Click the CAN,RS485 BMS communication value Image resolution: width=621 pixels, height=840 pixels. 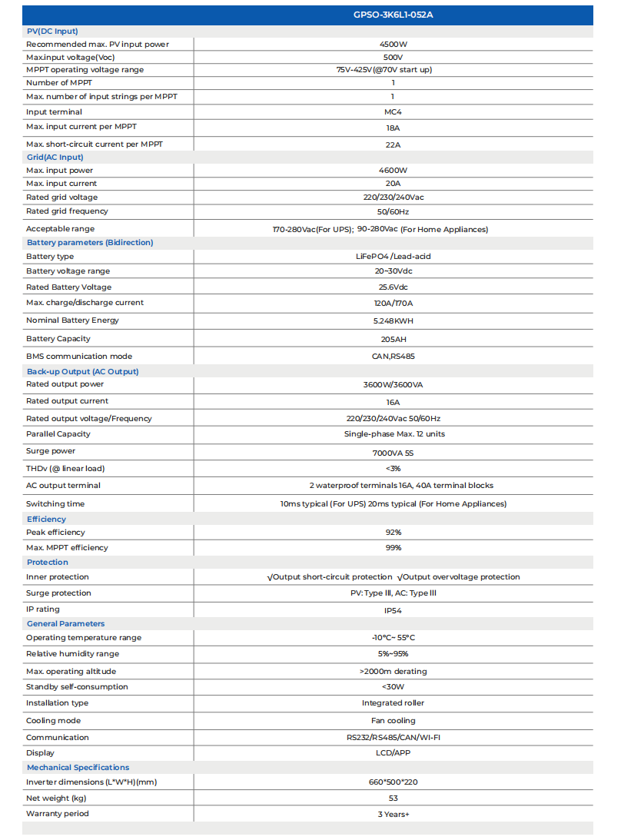[393, 357]
